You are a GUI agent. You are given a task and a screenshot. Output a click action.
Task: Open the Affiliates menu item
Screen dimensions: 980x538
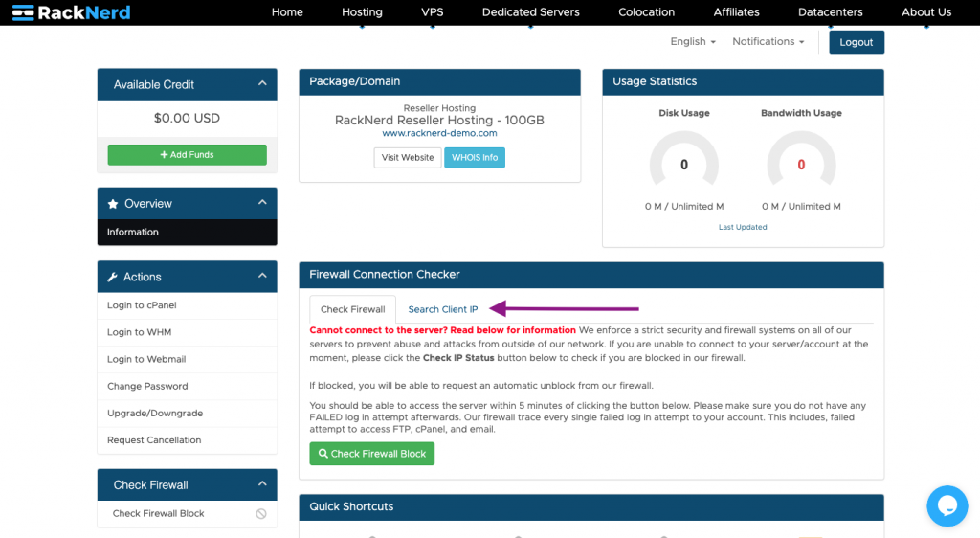pyautogui.click(x=736, y=12)
